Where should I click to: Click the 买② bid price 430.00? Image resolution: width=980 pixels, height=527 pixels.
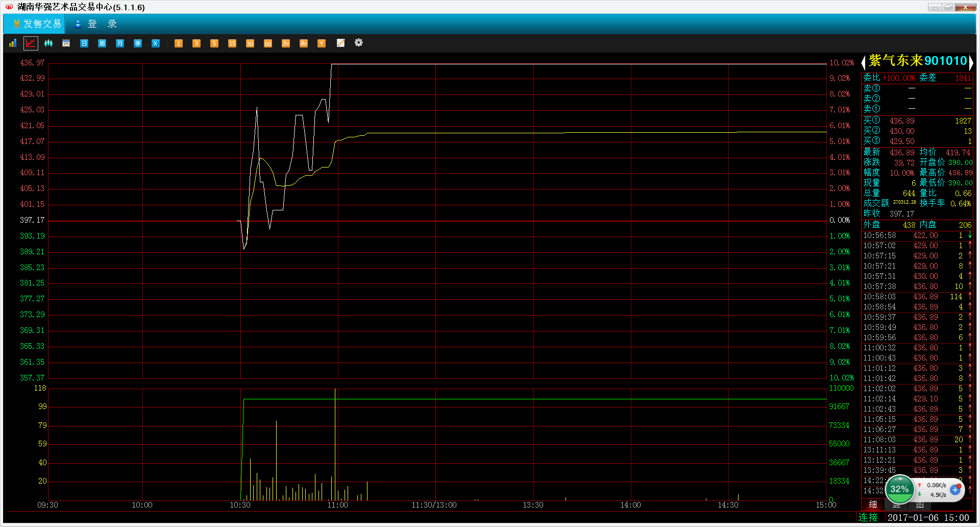coord(902,131)
